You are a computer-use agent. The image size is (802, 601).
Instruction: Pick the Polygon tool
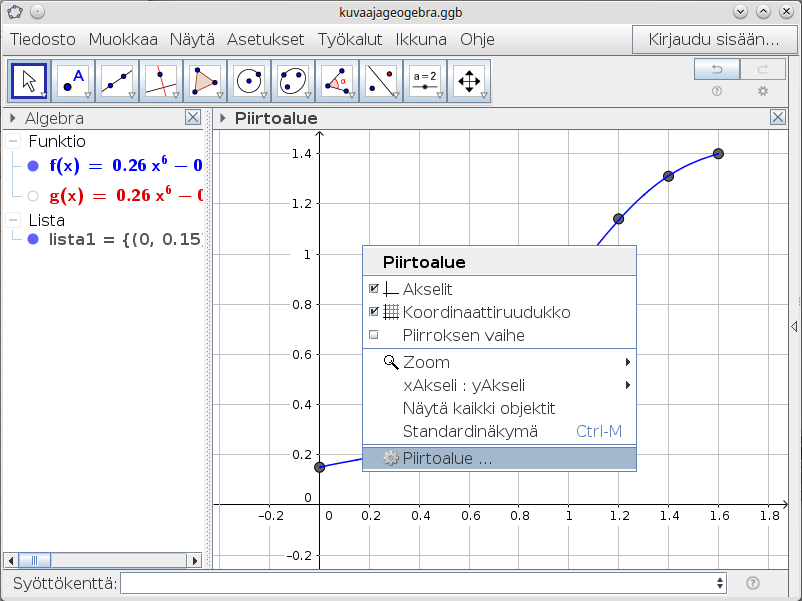[x=205, y=81]
